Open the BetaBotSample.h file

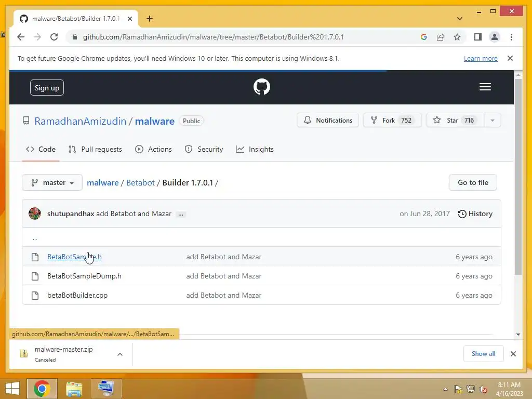[74, 257]
